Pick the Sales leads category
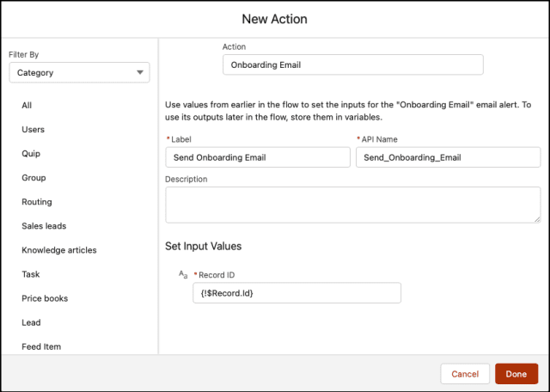Screen dimensions: 550x392 (x=44, y=226)
